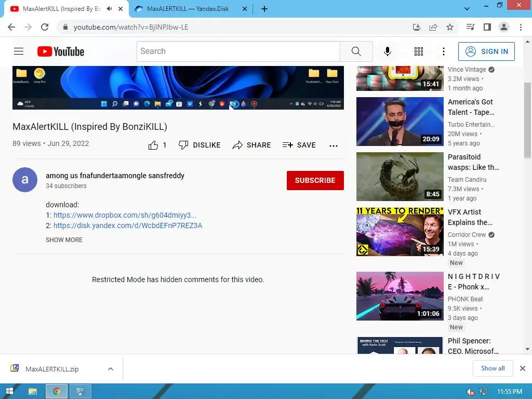Show all downloads

coord(493,368)
